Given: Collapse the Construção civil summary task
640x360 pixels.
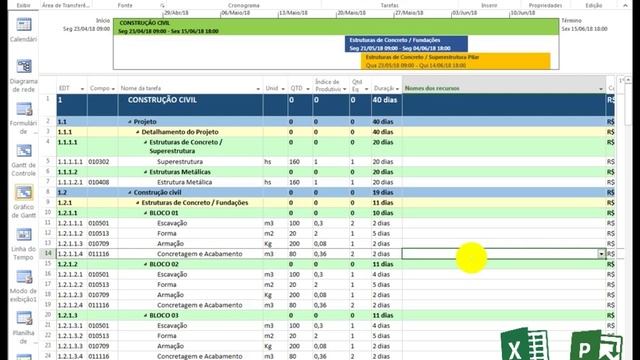Looking at the screenshot, I should [x=130, y=193].
